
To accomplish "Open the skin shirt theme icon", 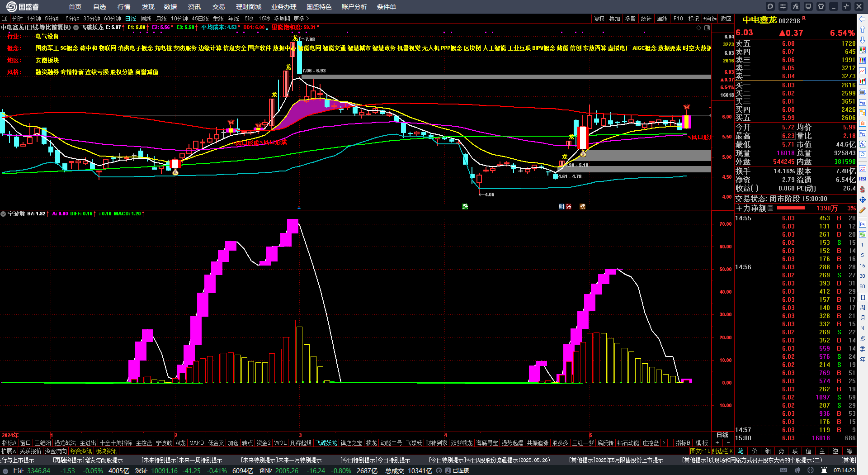I will [821, 6].
